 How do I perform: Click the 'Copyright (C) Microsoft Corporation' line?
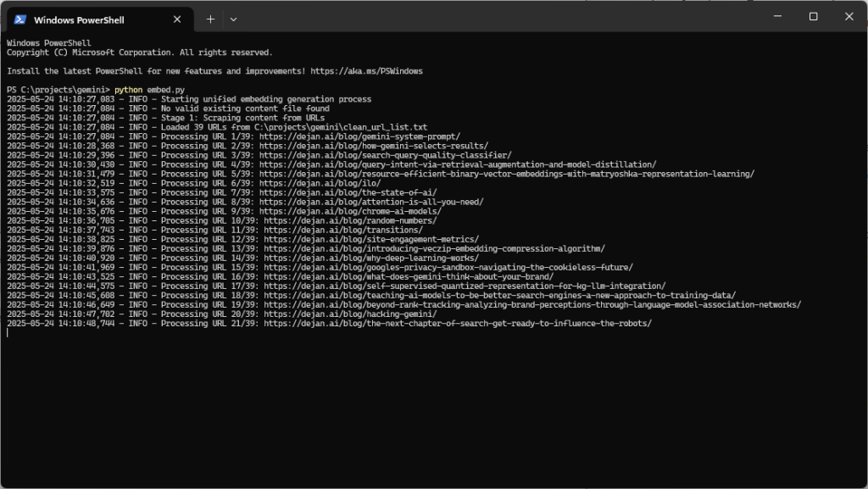tap(140, 53)
